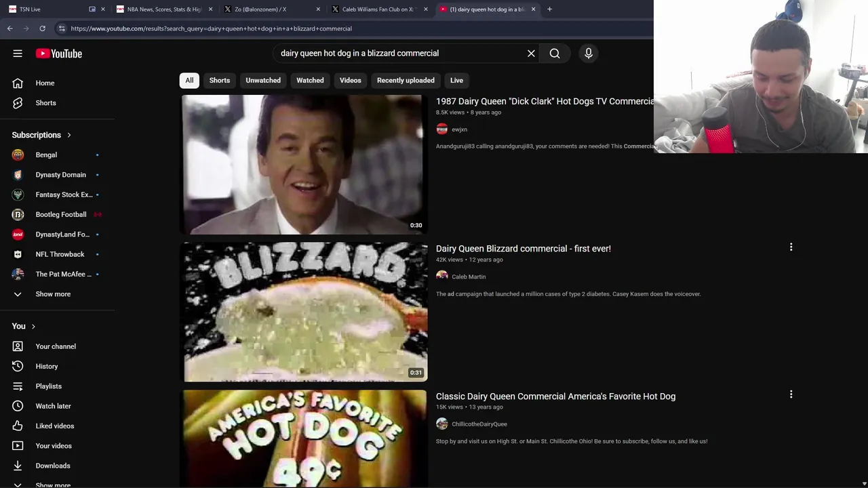Open options menu for Classic Dairy Queen

791,394
